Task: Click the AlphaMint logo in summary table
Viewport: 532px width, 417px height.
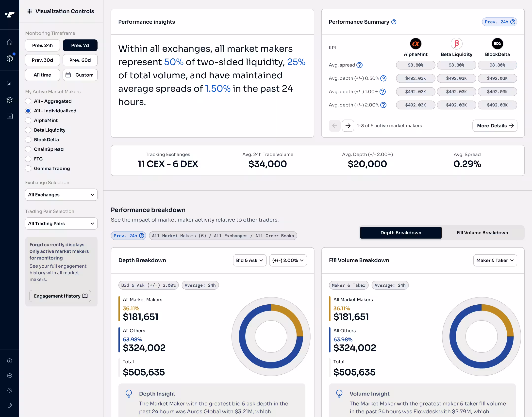Action: [x=416, y=44]
